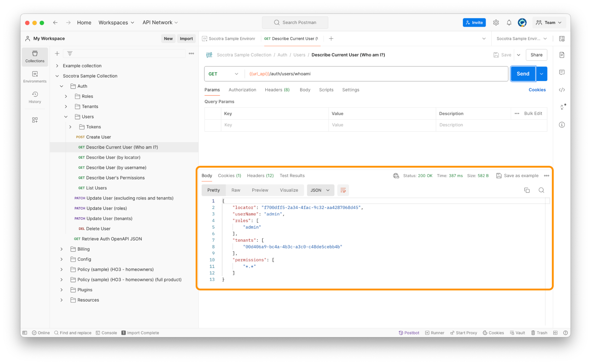Image resolution: width=591 pixels, height=364 pixels.
Task: Click the copy response body icon
Action: tap(527, 190)
